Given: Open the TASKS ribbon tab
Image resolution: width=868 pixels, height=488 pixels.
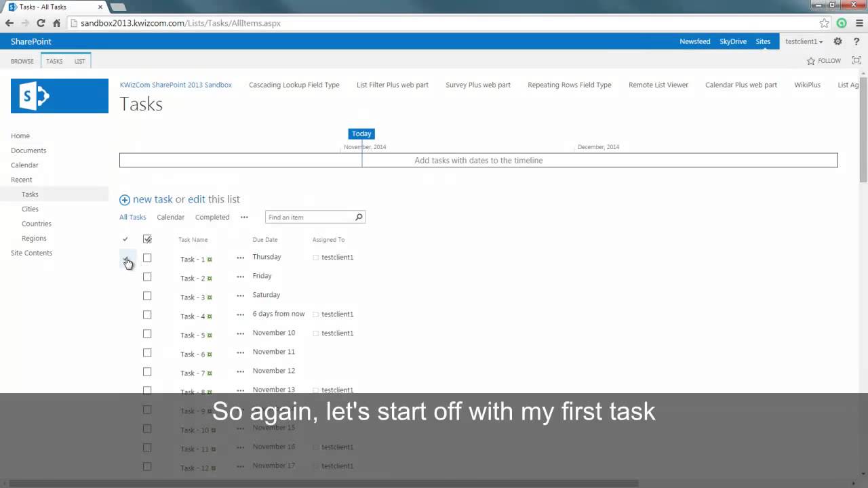Looking at the screenshot, I should 54,61.
